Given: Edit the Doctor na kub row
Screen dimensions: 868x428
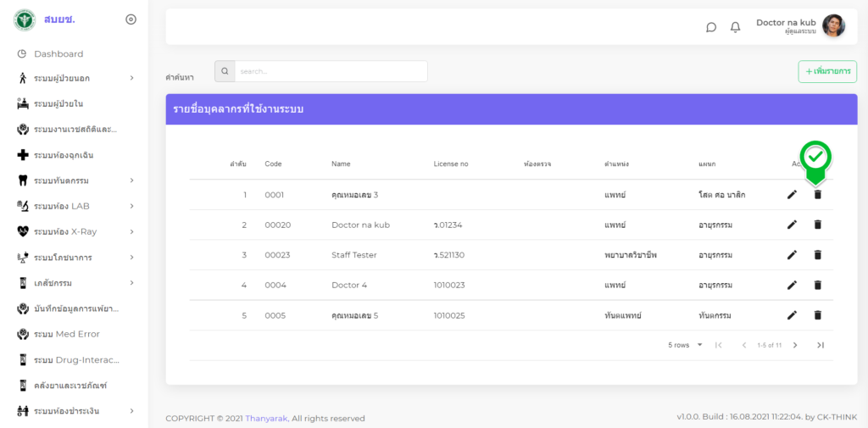Looking at the screenshot, I should [x=792, y=225].
